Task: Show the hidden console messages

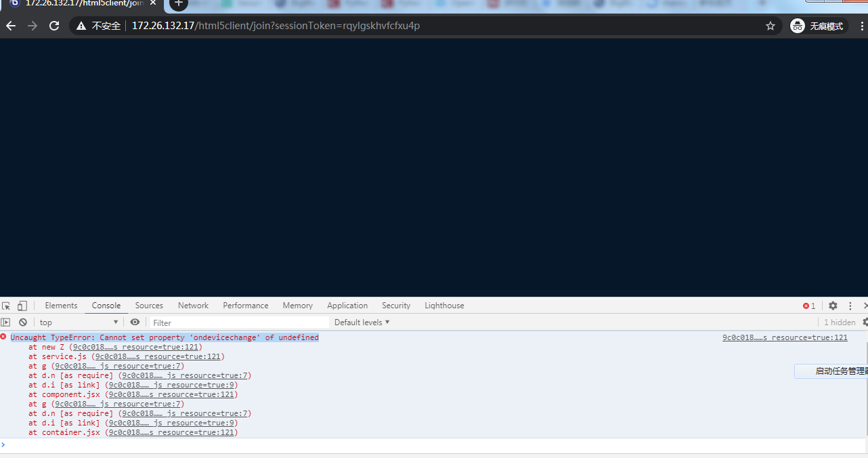Action: click(840, 322)
